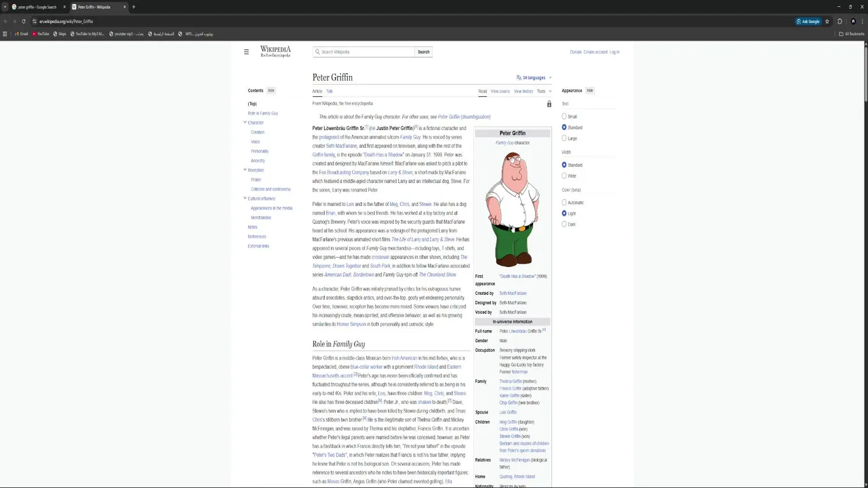
Task: Open the YouTube bookmark
Action: point(41,33)
